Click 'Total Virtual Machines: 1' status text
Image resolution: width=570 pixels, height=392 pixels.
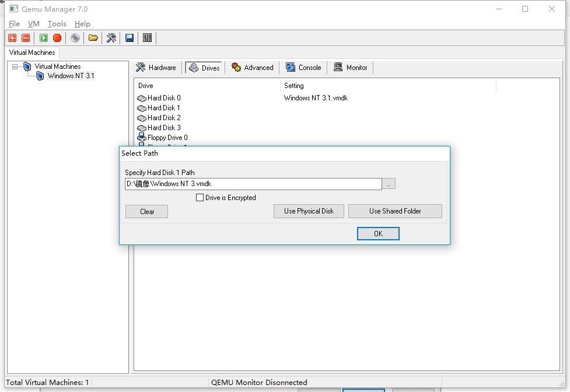point(47,382)
